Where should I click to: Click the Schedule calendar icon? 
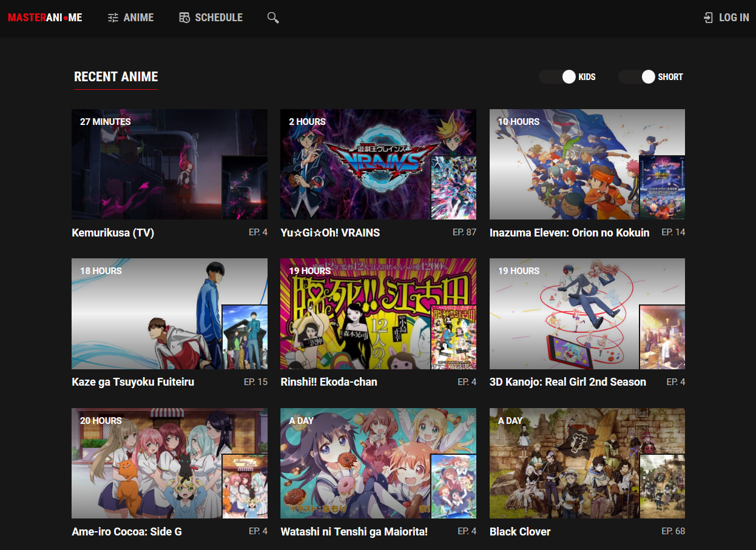click(x=184, y=18)
